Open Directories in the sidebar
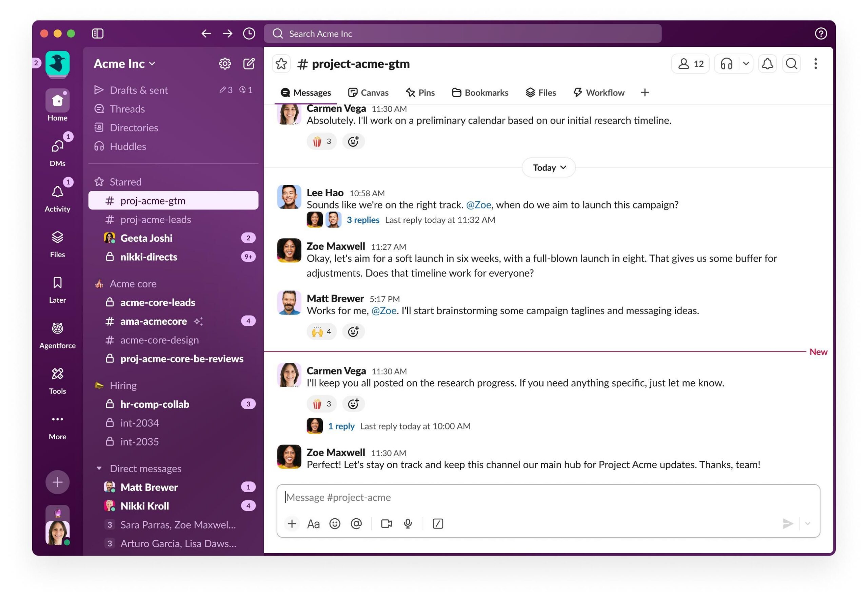868x600 pixels. pos(173,127)
